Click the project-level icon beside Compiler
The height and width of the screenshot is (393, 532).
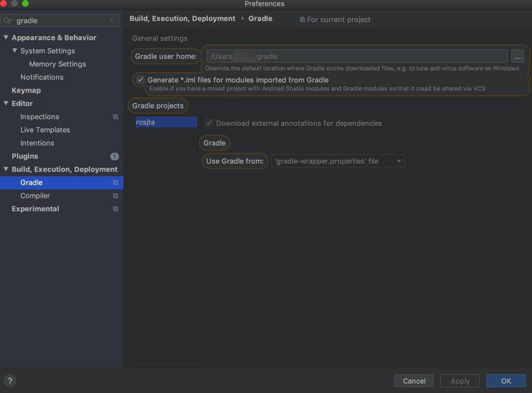click(115, 196)
